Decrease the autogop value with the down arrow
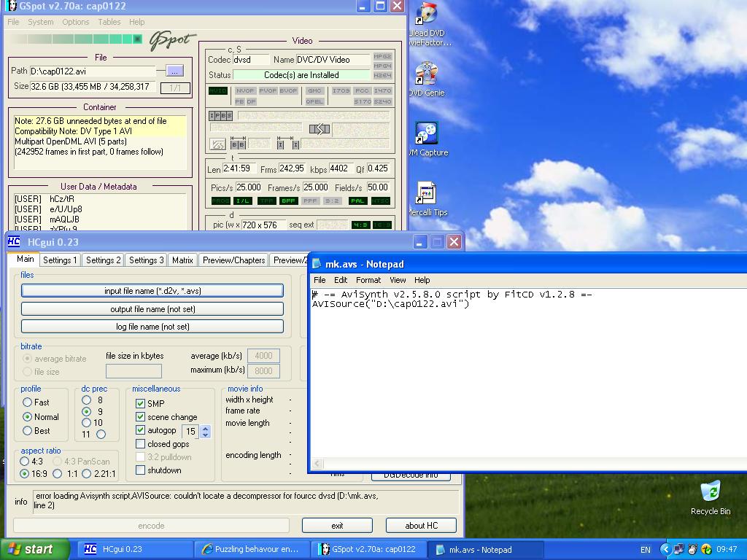 [205, 435]
